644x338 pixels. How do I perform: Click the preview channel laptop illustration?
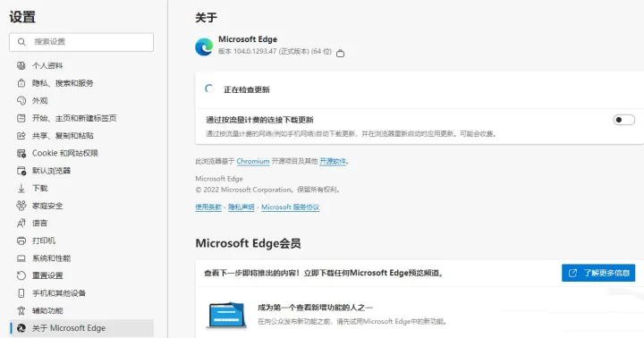point(226,315)
